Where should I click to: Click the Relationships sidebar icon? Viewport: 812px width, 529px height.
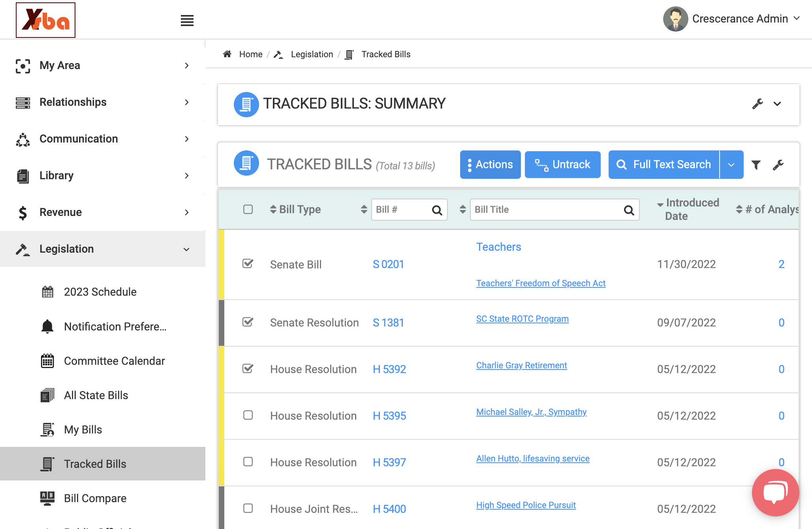(x=23, y=103)
